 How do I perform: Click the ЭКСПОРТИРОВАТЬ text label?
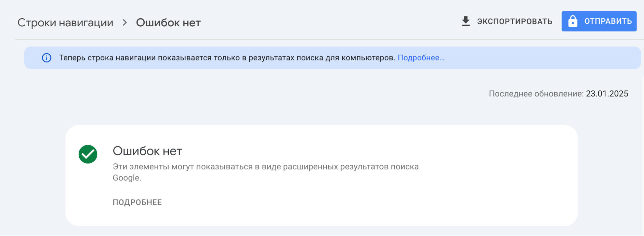tap(514, 21)
